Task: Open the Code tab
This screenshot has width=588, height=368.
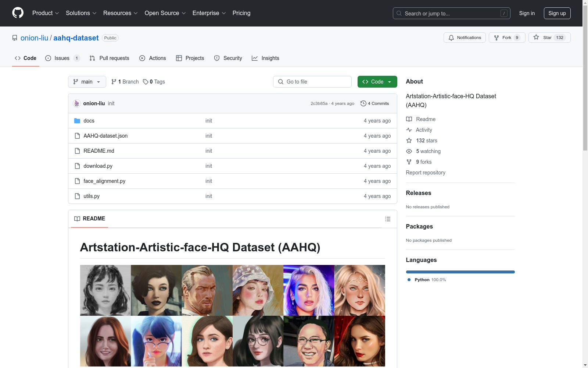Action: [x=26, y=58]
